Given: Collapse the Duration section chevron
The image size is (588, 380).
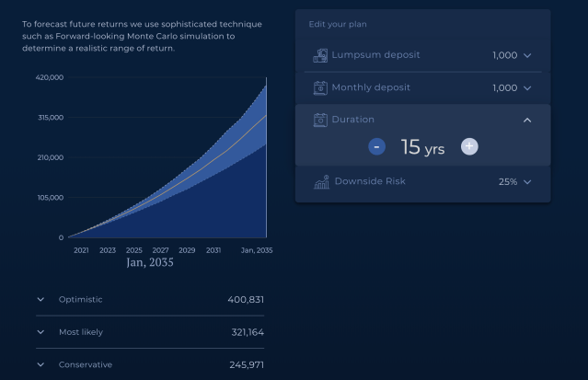Looking at the screenshot, I should tap(527, 120).
